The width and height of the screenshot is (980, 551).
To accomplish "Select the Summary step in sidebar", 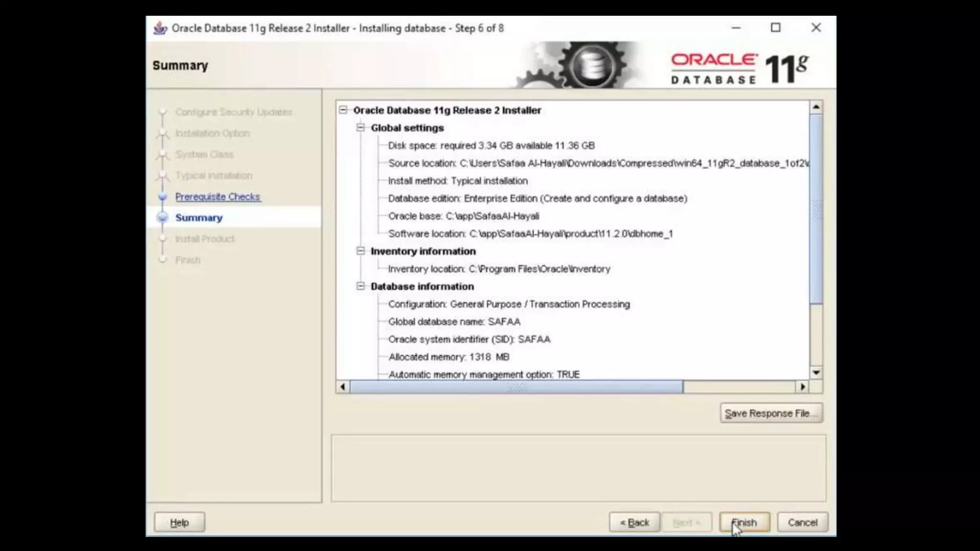I will click(x=199, y=218).
